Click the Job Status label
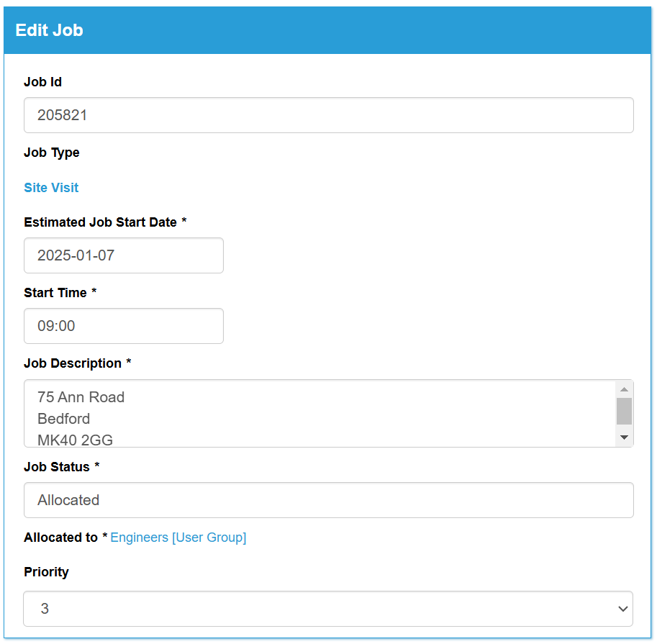Image resolution: width=657 pixels, height=644 pixels. pyautogui.click(x=57, y=467)
